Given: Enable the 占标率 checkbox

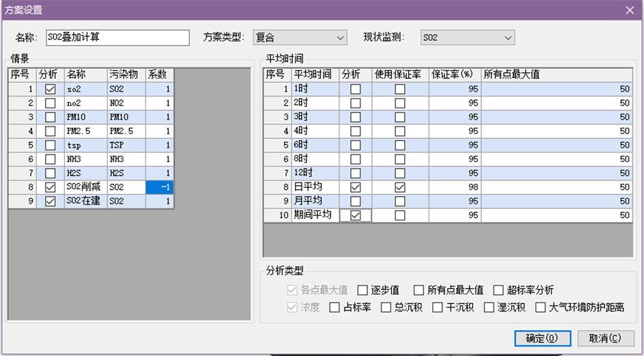Looking at the screenshot, I should coord(335,308).
